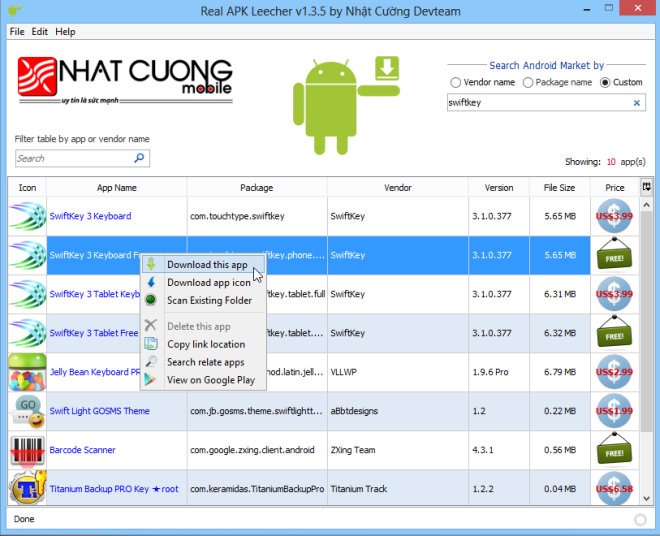Open the Barcode Scanner app name link
The width and height of the screenshot is (660, 536).
pos(82,450)
